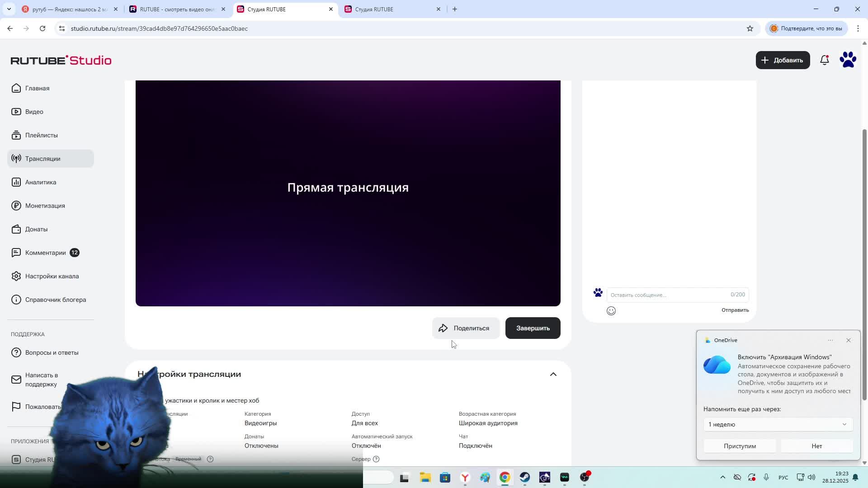Open the Аналитика sidebar section
The height and width of the screenshot is (488, 868).
[x=41, y=182]
